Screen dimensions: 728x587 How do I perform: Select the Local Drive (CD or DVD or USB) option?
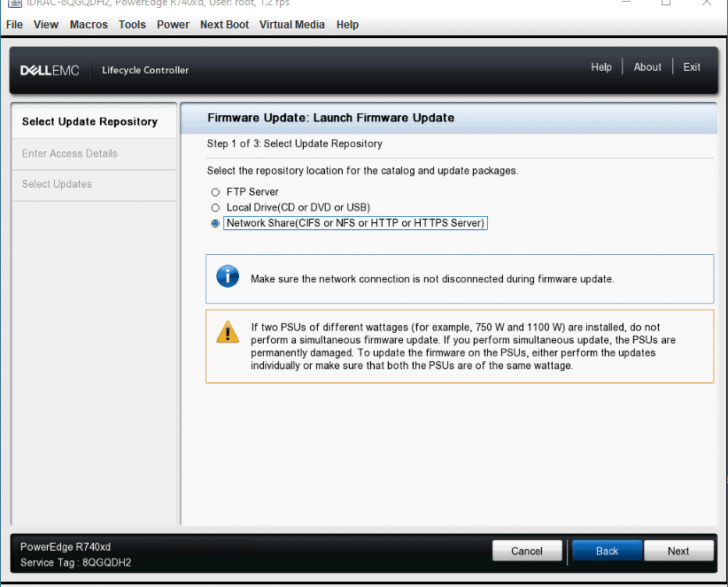[215, 207]
